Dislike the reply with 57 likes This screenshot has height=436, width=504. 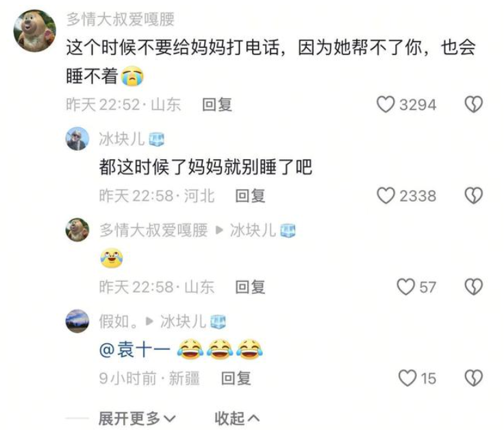point(474,287)
